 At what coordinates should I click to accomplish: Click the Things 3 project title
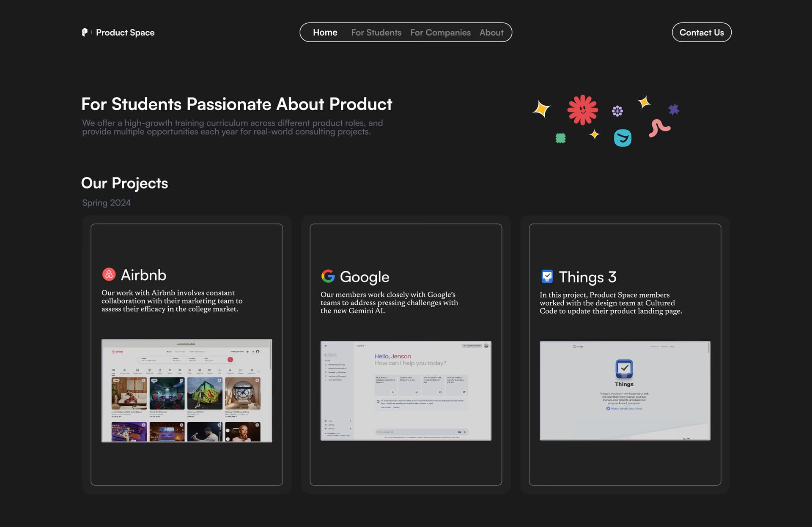(587, 277)
